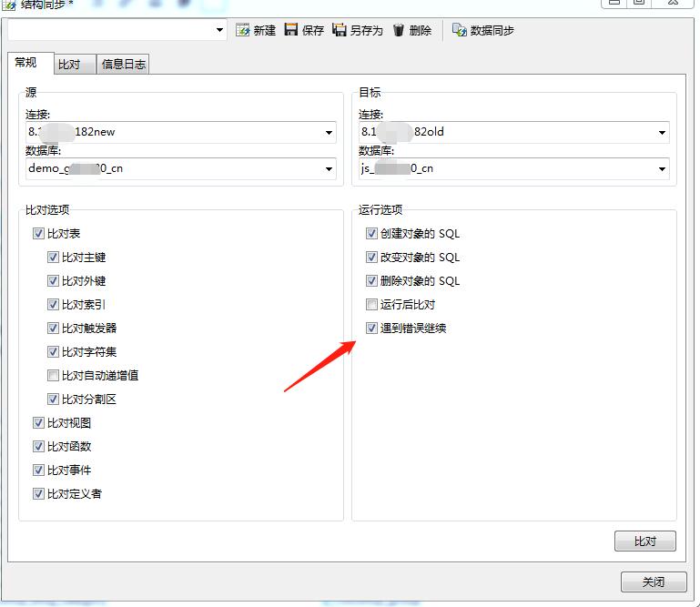The height and width of the screenshot is (607, 700).
Task: Enable the 运行后比对 checkbox
Action: pyautogui.click(x=371, y=305)
